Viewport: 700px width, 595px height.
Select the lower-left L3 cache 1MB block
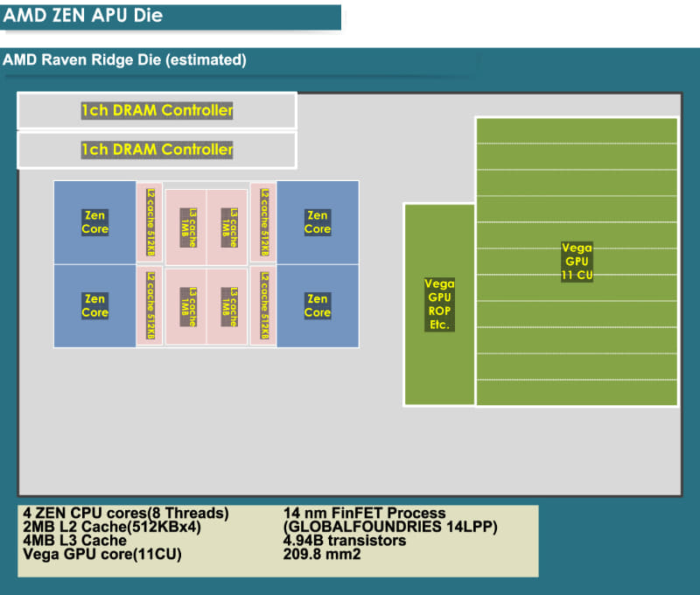point(186,306)
